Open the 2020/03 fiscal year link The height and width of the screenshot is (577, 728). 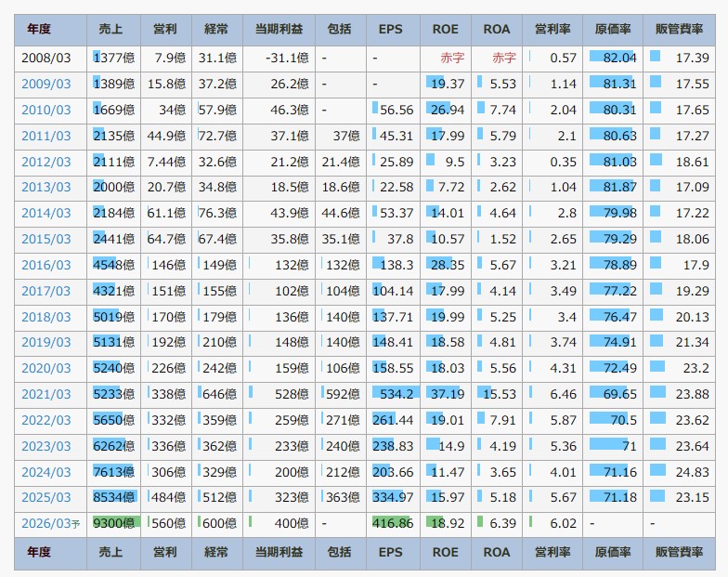click(x=46, y=368)
